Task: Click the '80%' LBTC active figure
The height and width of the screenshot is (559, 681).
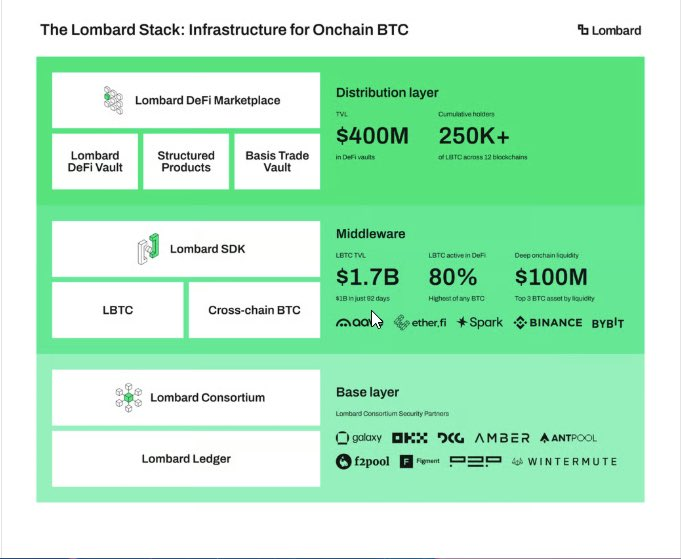Action: 453,277
